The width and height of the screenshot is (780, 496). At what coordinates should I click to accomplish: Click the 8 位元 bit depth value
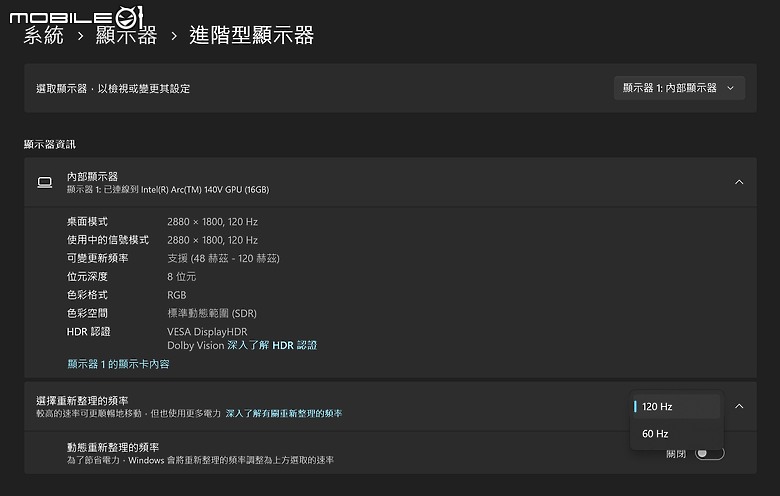(x=182, y=277)
